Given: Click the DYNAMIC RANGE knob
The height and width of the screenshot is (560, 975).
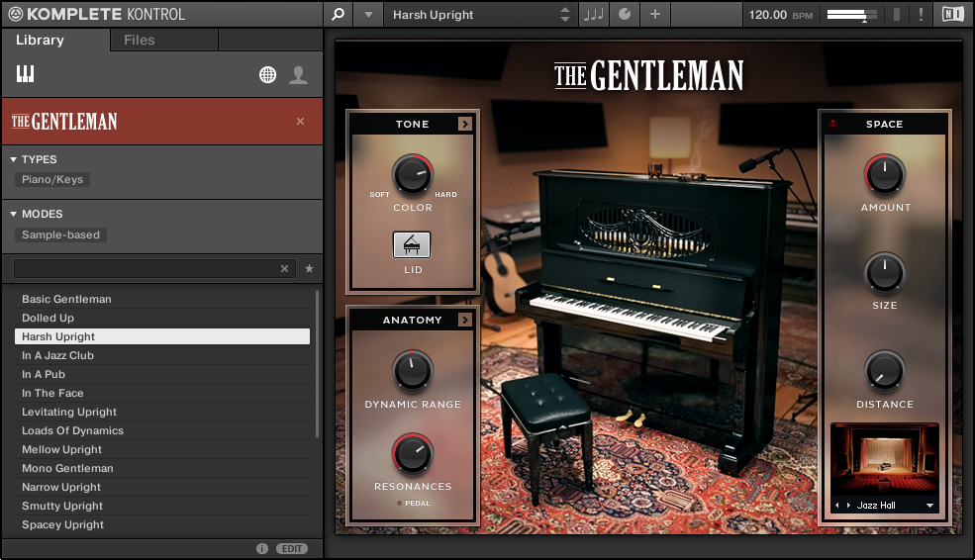Looking at the screenshot, I should [412, 371].
